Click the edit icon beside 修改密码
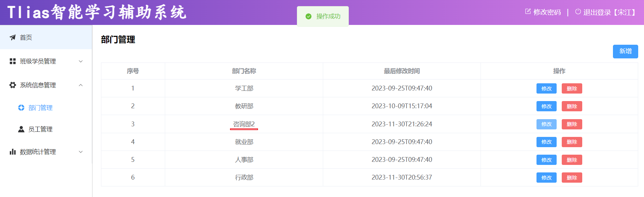 click(x=528, y=12)
